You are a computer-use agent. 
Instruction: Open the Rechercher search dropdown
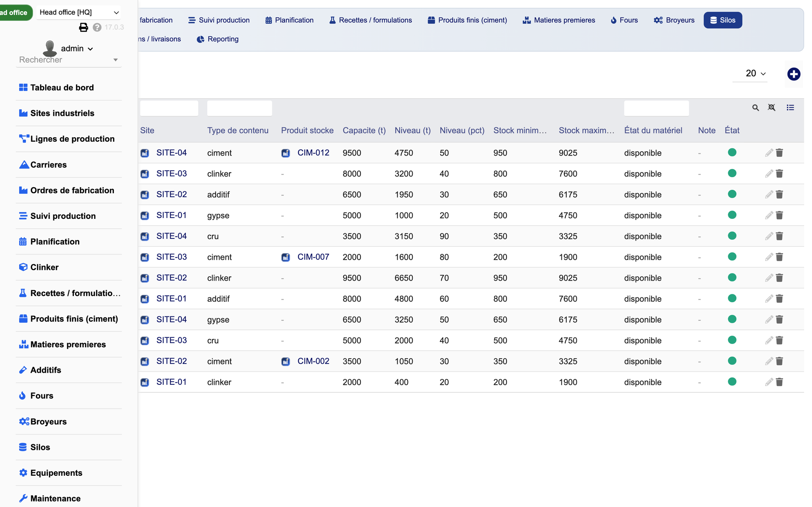pos(68,60)
